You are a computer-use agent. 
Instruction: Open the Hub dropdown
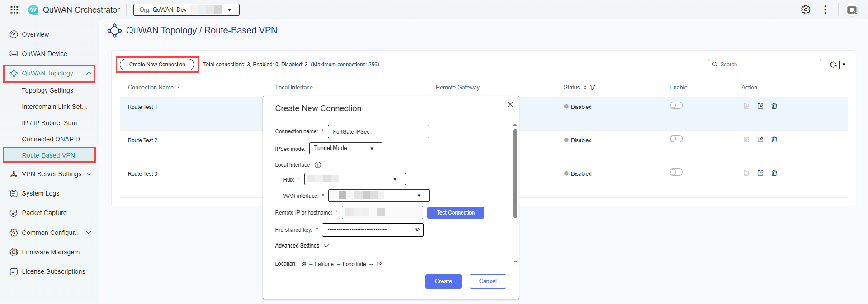(355, 179)
